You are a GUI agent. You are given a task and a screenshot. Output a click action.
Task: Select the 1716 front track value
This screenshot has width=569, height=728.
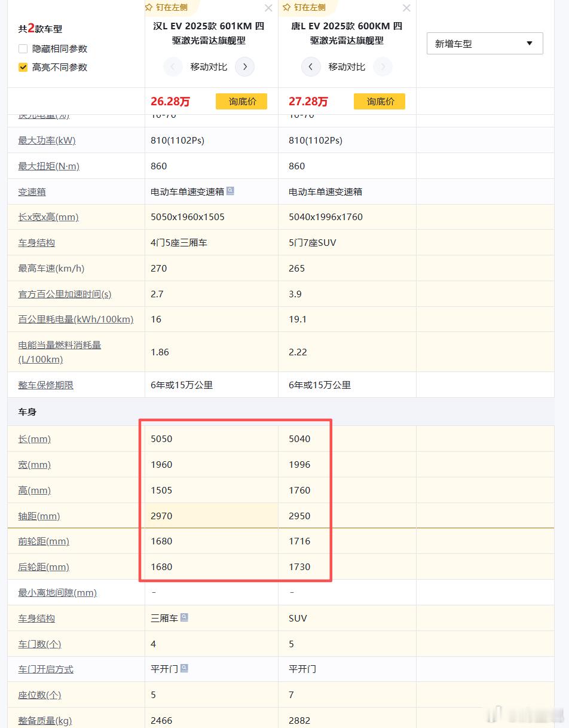tap(299, 541)
